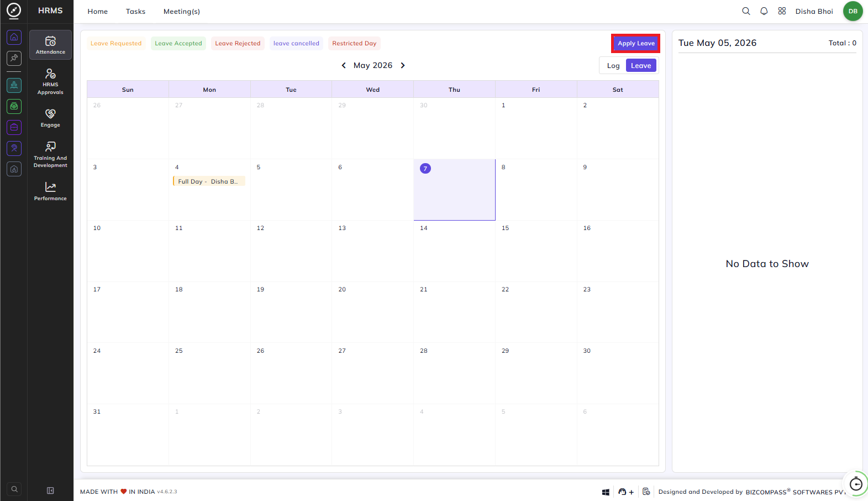Click the Leave Rejected legend tag
This screenshot has width=868, height=501.
(238, 43)
